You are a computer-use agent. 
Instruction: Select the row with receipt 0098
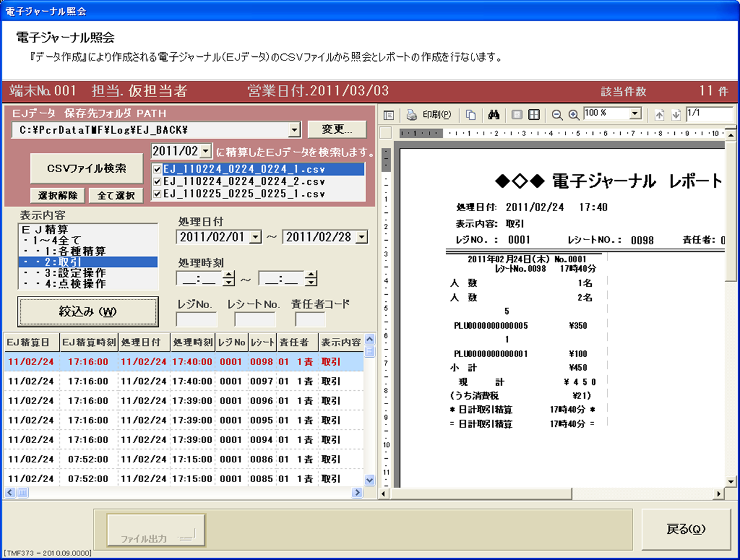click(184, 362)
